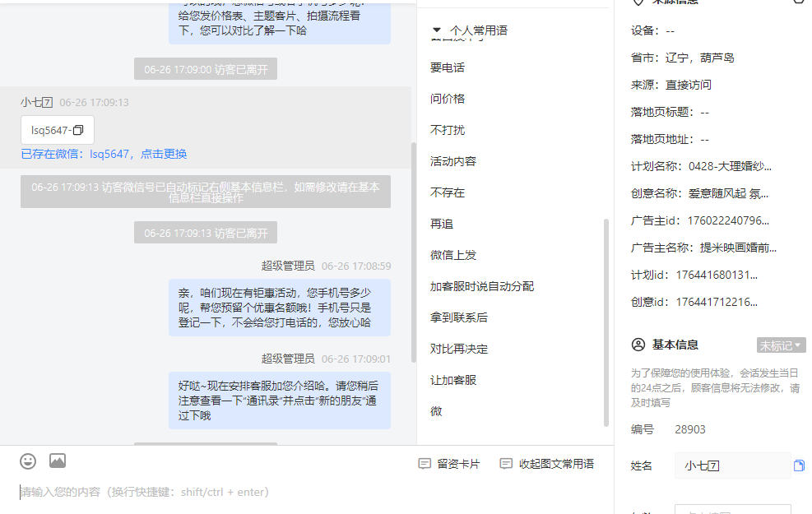Click the 计划id 176441680131 value
Viewport: 812px width, 514px height.
[x=717, y=275]
